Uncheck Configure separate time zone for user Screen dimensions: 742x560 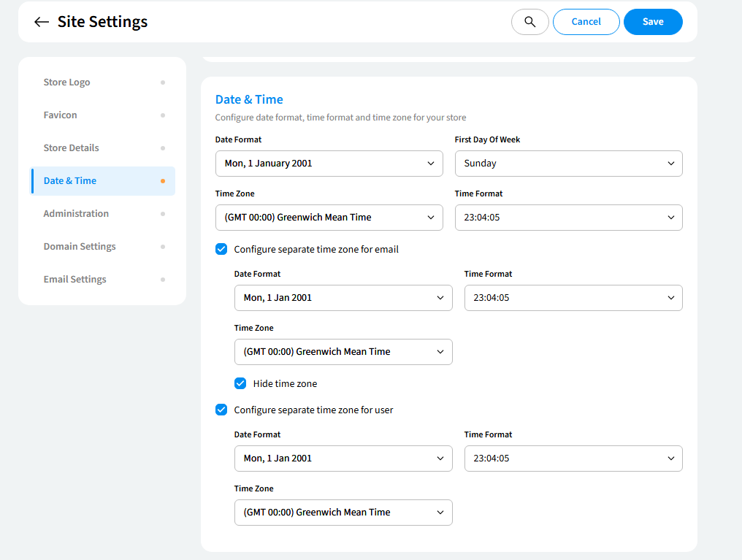tap(221, 410)
